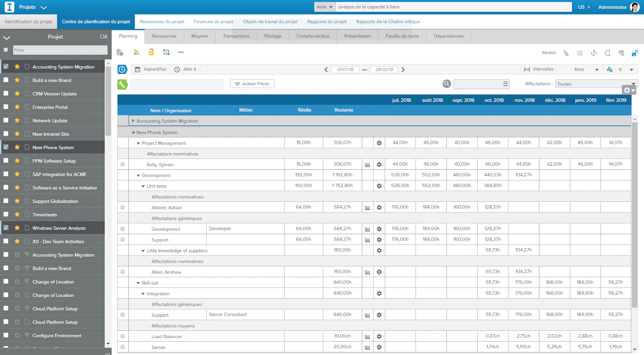
Task: Open Finances du projet menu
Action: [214, 22]
